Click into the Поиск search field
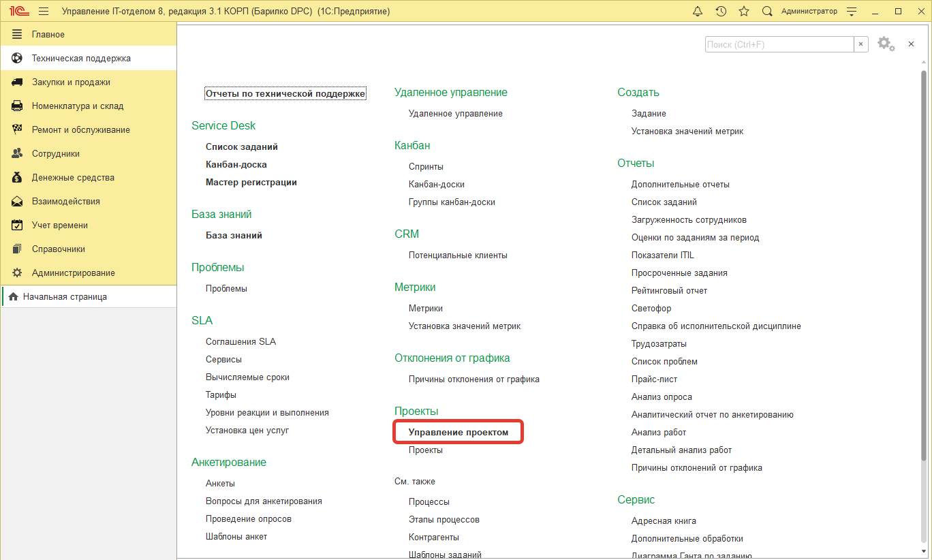Viewport: 932px width, 560px height. pos(779,44)
